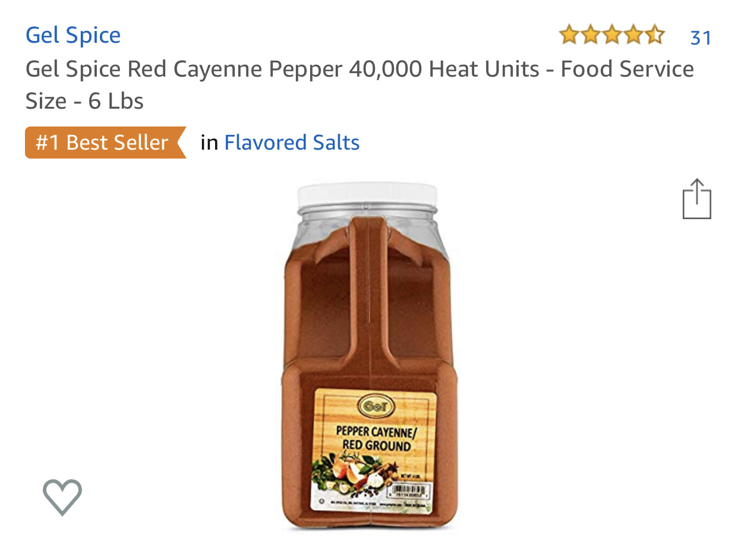Toggle the heart wishlist icon
Screen dimensions: 738x560
62,496
